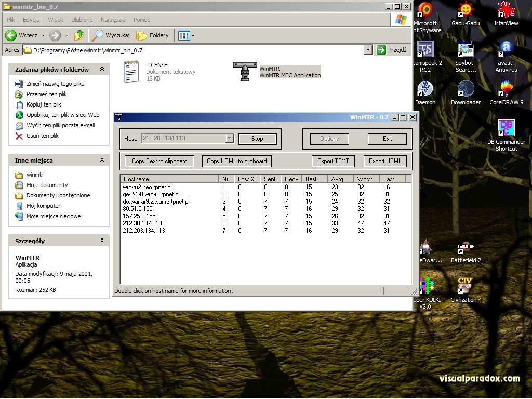532x399 pixels.
Task: Collapse the 'Zadania plików i folderów' panel
Action: click(102, 69)
